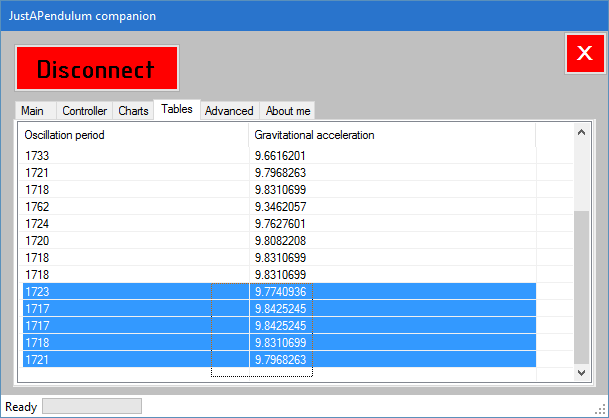Click the JustAPendulum companion title bar
Image resolution: width=609 pixels, height=418 pixels.
304,16
